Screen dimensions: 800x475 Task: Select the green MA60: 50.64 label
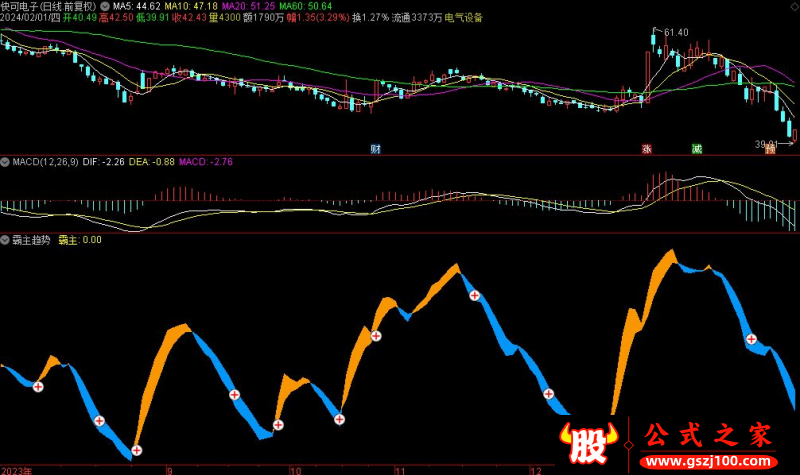click(x=306, y=6)
